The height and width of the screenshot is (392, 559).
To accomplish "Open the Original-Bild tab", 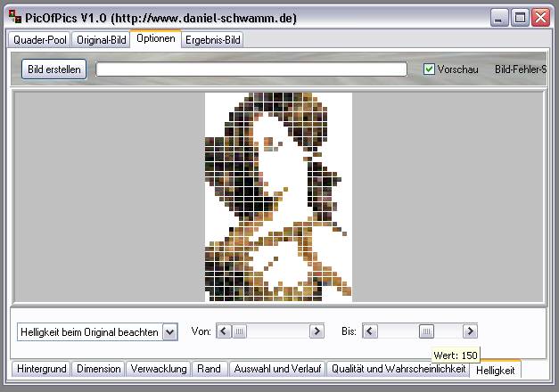I will click(x=102, y=40).
